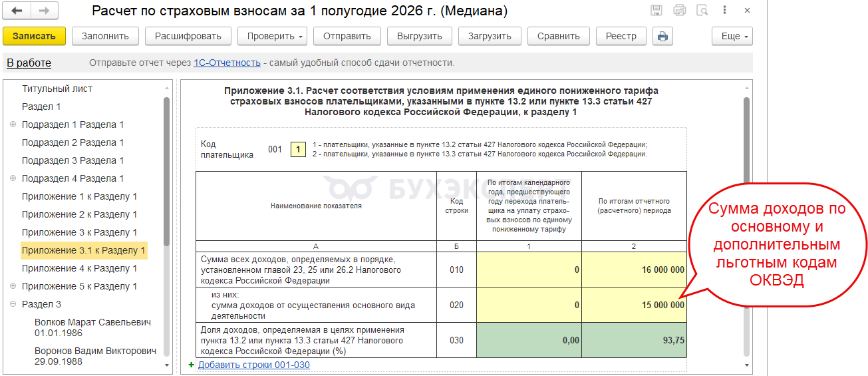Click the form scroll-up arrow
Image resolution: width=868 pixels, height=376 pixels.
point(747,89)
